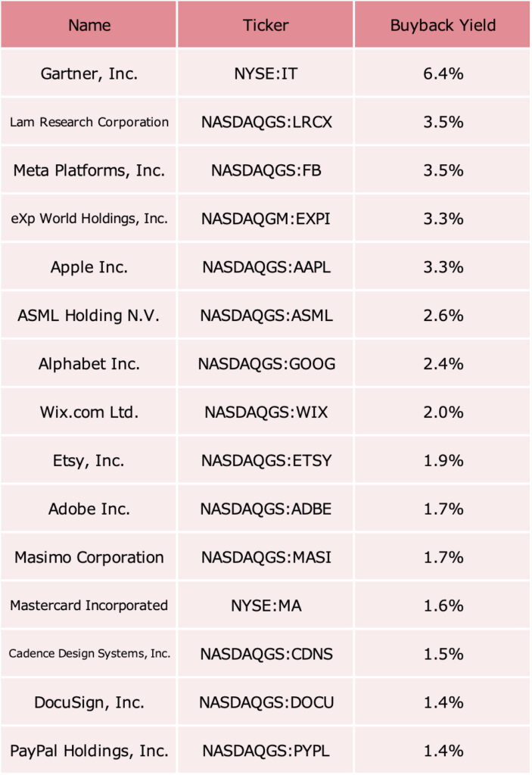
Task: Click the Alphabet Inc. name cell
Action: [x=89, y=364]
